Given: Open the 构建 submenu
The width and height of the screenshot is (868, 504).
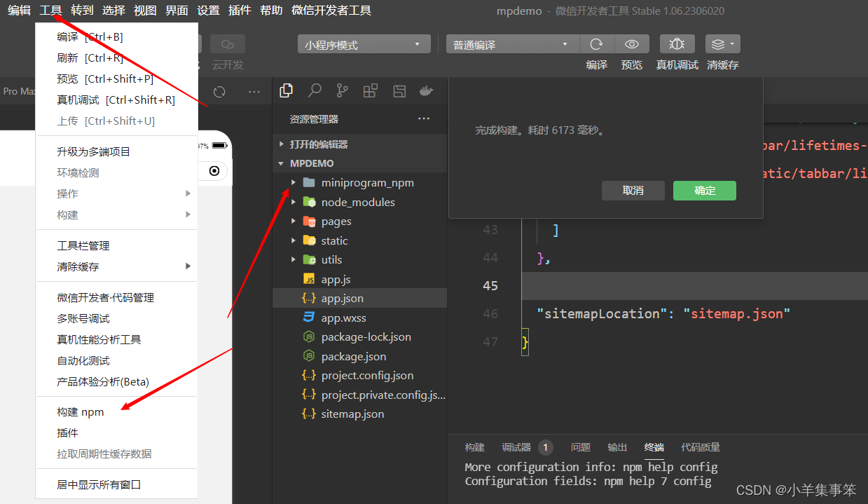Looking at the screenshot, I should pyautogui.click(x=117, y=214).
